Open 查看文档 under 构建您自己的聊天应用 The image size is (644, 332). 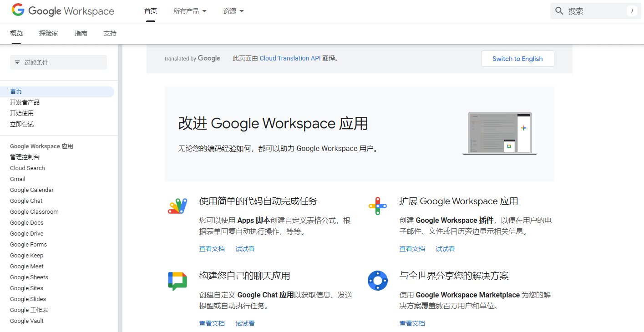[212, 323]
